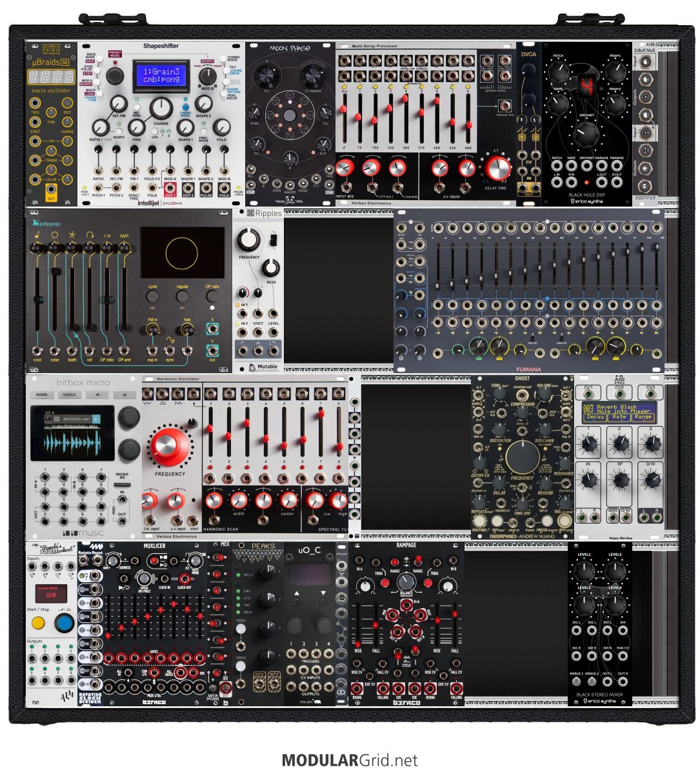Screen dimensions: 700x774
Task: Click the waveform screen on bitbox micro
Action: (x=72, y=433)
